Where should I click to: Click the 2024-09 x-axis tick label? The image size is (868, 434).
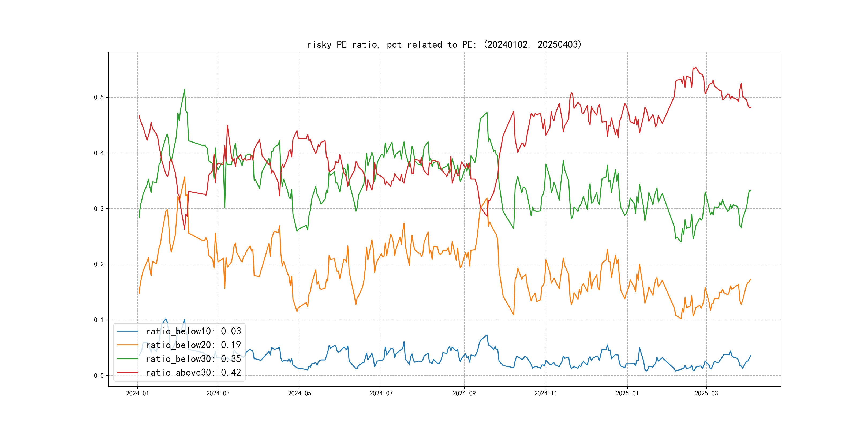tap(464, 393)
